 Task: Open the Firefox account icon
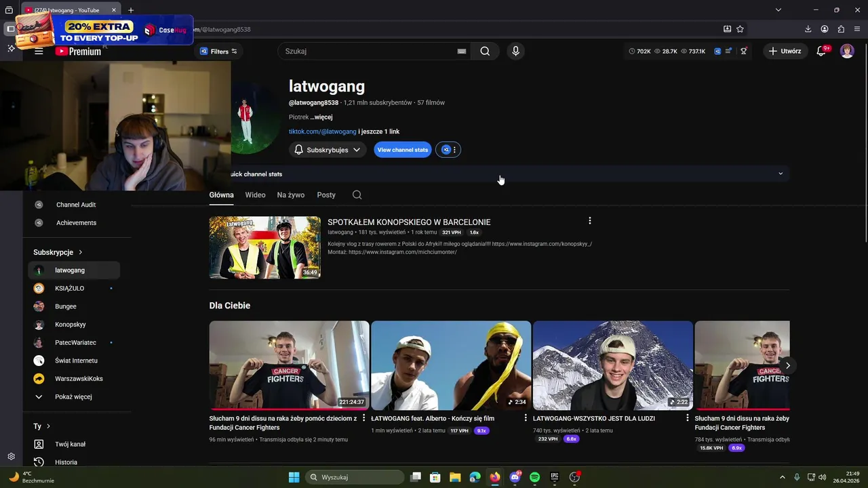pos(825,29)
